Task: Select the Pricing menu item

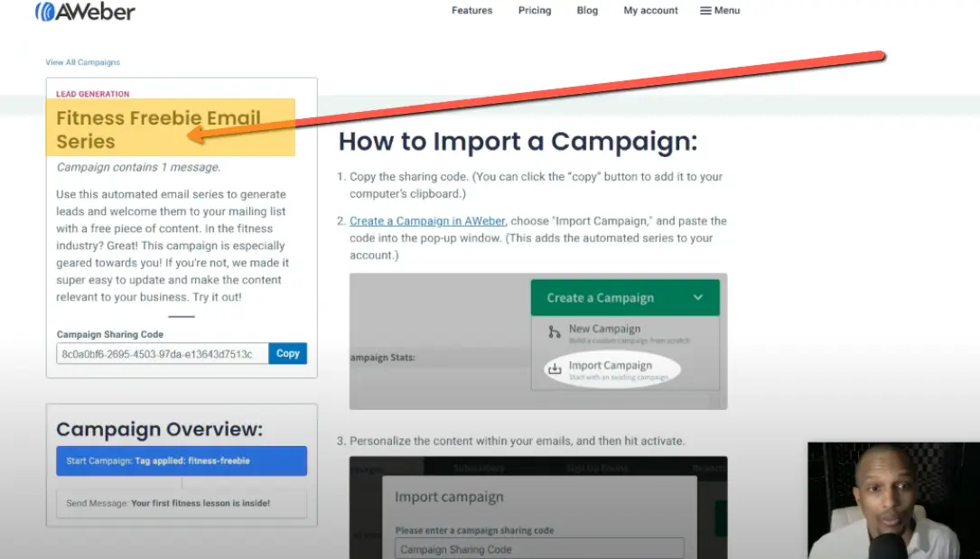Action: point(535,10)
